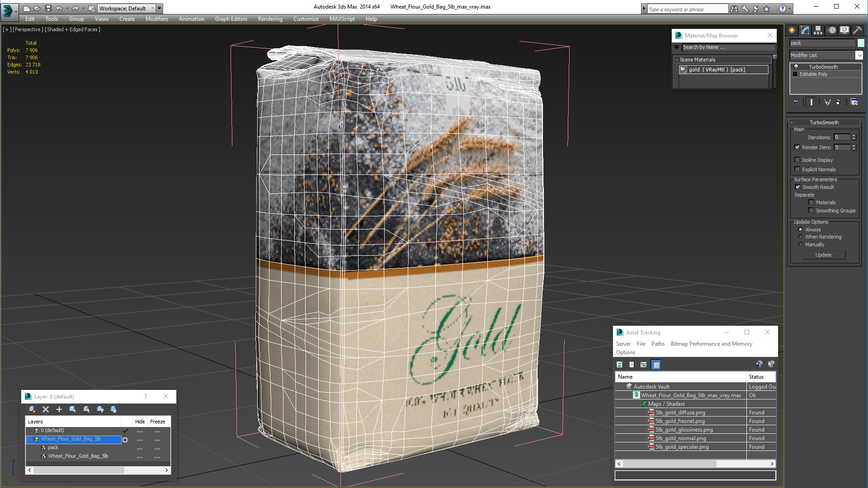This screenshot has width=868, height=488.
Task: Open the Redo history dropdown arrow
Action: point(83,8)
